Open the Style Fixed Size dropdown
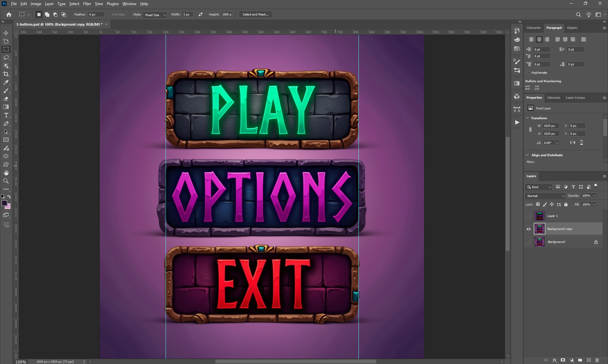Image resolution: width=608 pixels, height=364 pixels. click(x=155, y=15)
